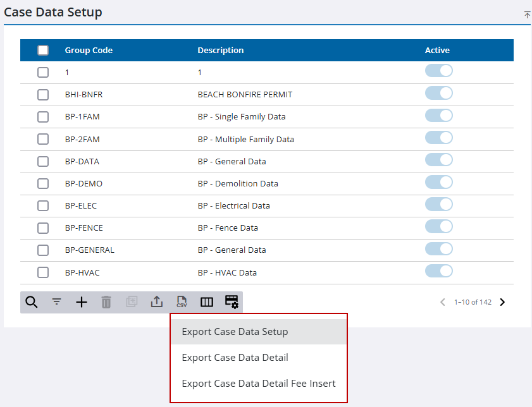Image resolution: width=532 pixels, height=407 pixels.
Task: Sort by the Description column header
Action: pos(220,51)
